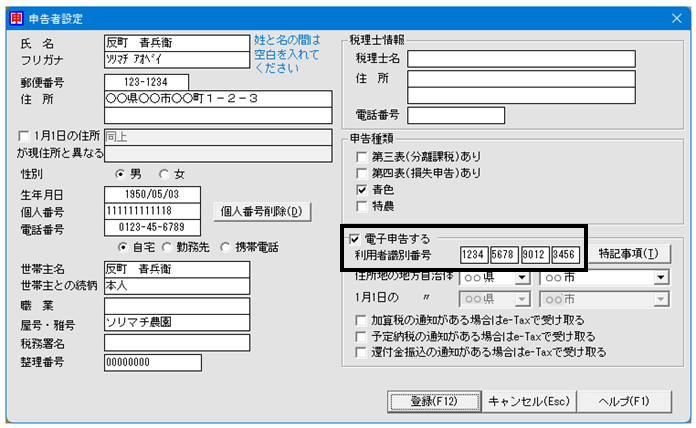The image size is (696, 428).
Task: Click the 申告者設定 title bar app icon
Action: tap(16, 19)
